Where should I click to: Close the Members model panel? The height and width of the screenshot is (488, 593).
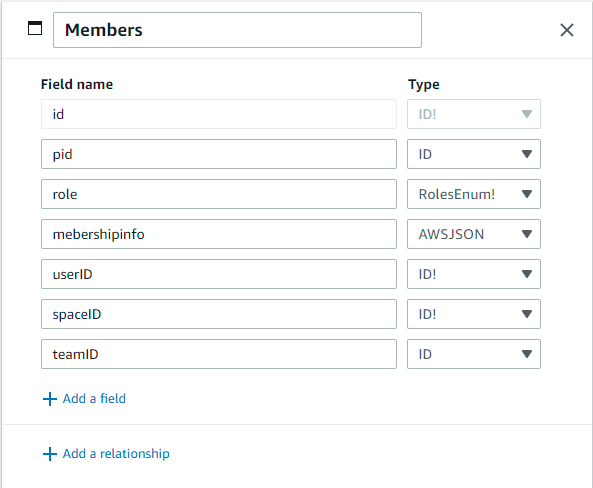(567, 30)
